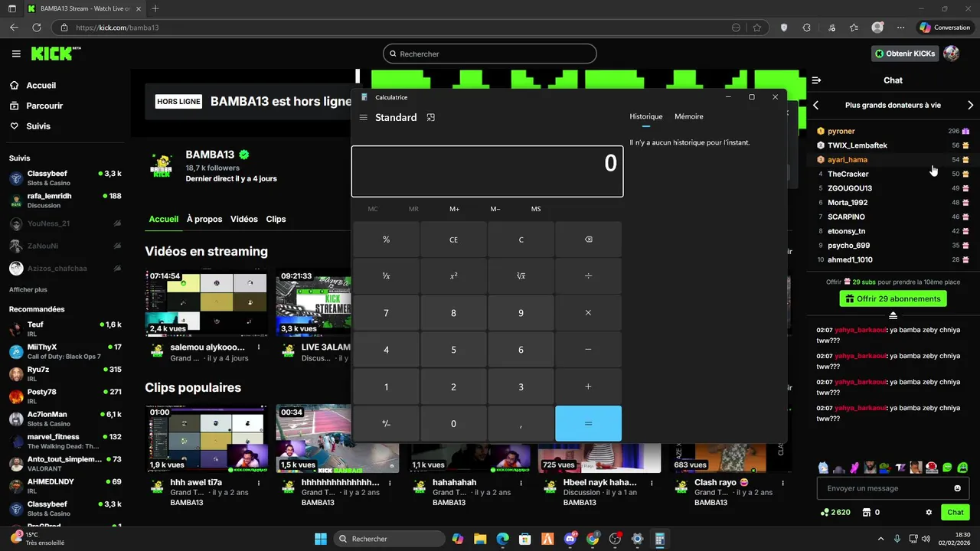Image resolution: width=980 pixels, height=551 pixels.
Task: Click the Kick Rechercher search field
Action: [490, 54]
